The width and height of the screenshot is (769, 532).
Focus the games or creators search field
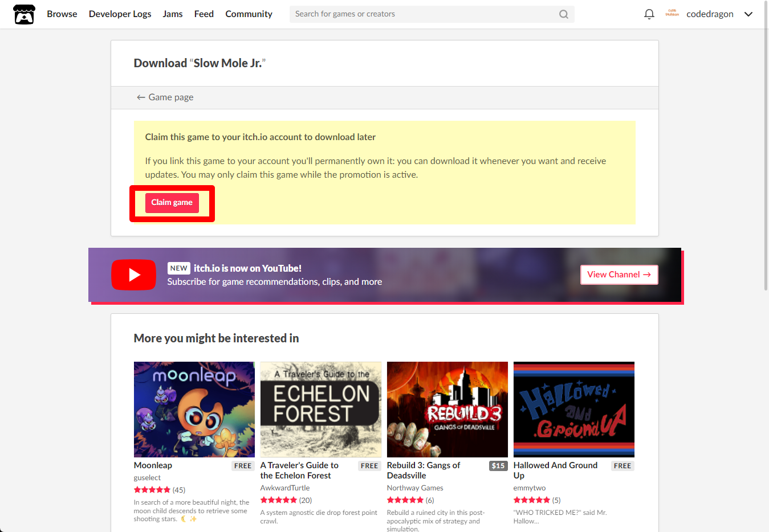(432, 14)
